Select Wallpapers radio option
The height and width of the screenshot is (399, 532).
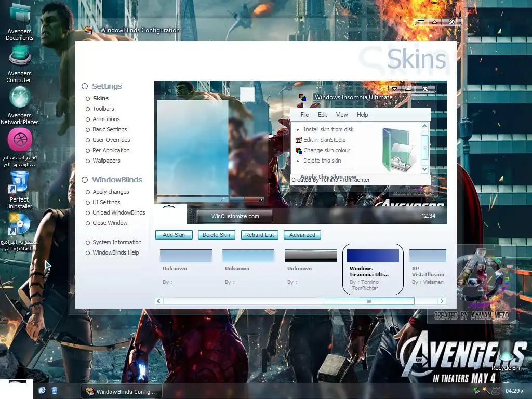click(x=87, y=161)
